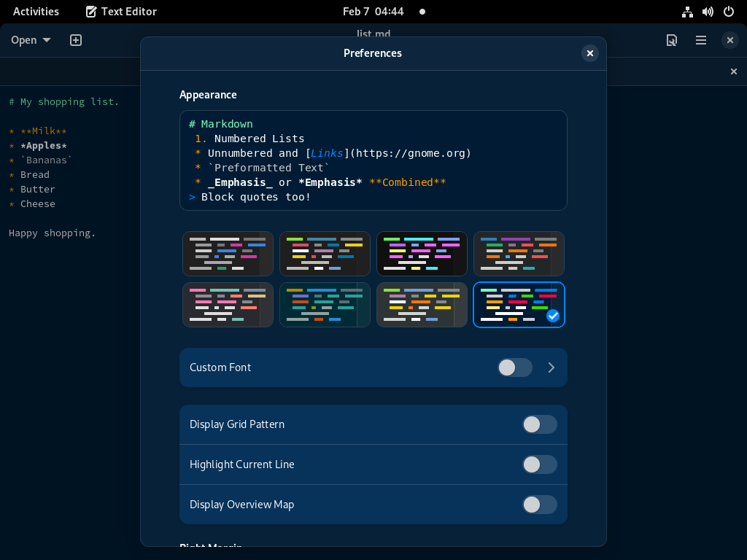Screen dimensions: 747x560
Task: Close the Preferences dialog
Action: 589,52
